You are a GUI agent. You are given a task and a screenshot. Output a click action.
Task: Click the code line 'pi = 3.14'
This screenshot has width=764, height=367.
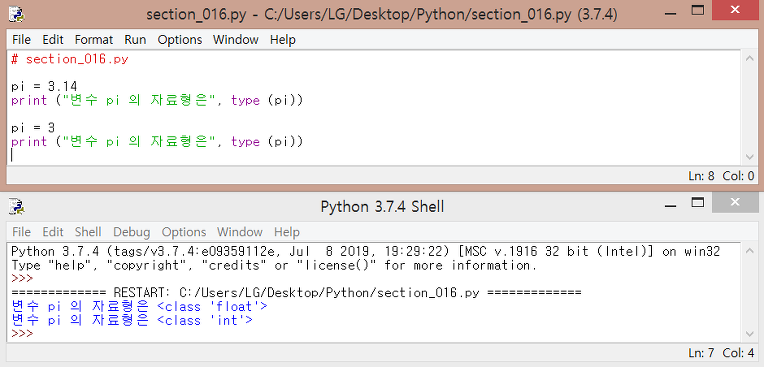tap(44, 87)
